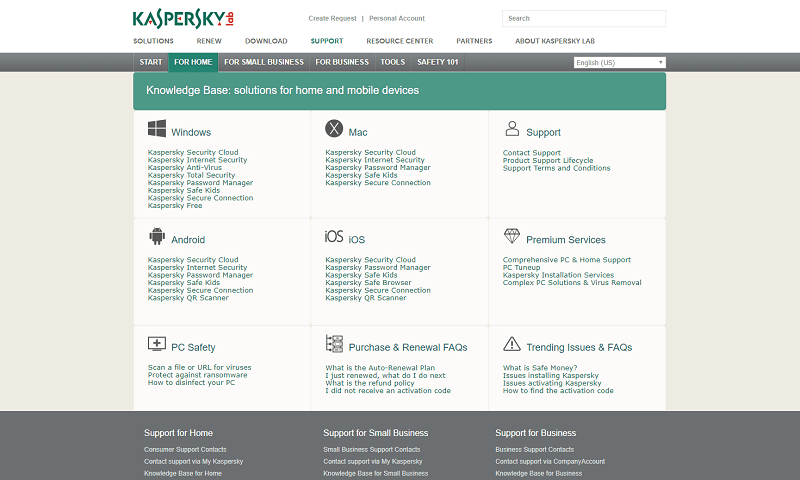Open Knowledge Base for Business footer link
Image resolution: width=800 pixels, height=480 pixels.
click(538, 473)
